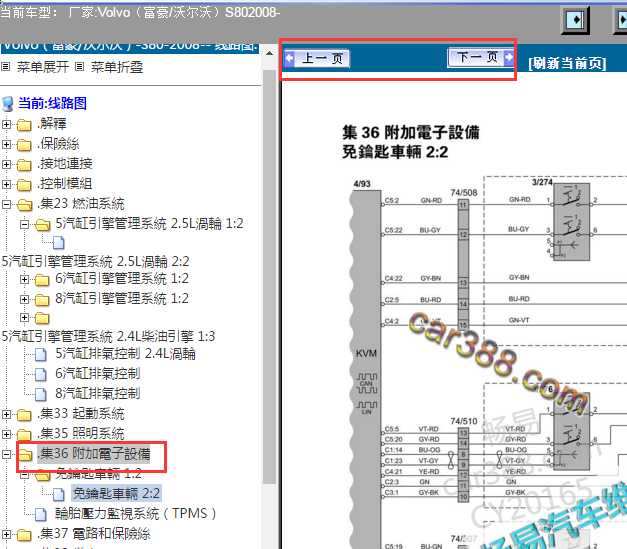Collapse the .集23 燃油系統 node
The height and width of the screenshot is (549, 627).
(6, 204)
